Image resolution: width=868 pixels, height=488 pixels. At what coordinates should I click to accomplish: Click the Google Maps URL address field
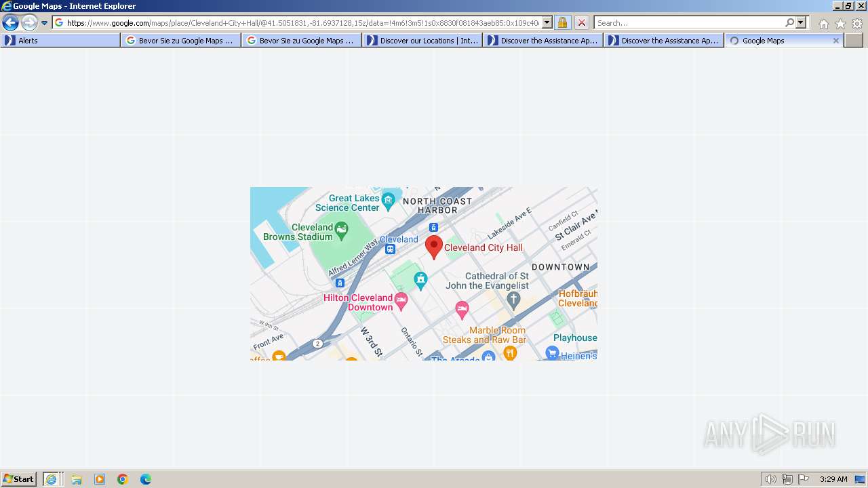click(x=302, y=23)
